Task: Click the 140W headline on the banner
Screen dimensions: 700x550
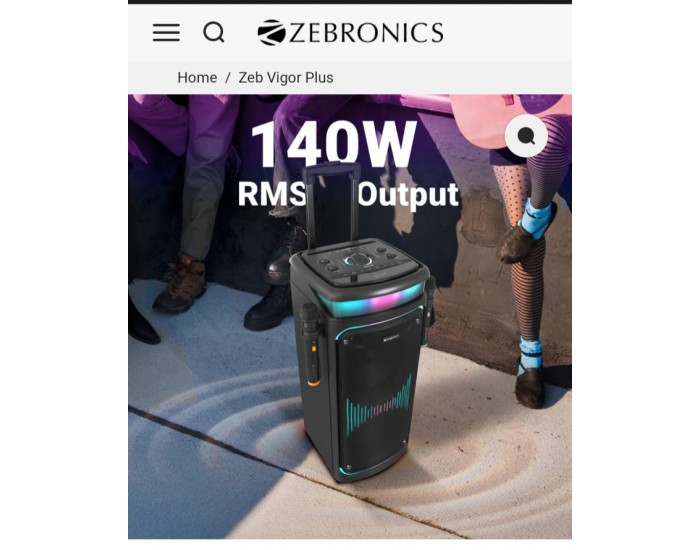Action: (x=333, y=143)
